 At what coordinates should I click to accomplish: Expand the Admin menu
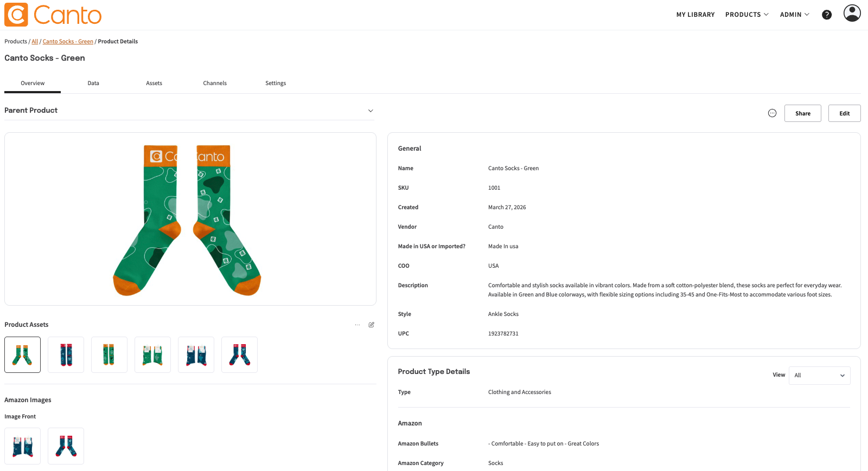[x=795, y=15]
